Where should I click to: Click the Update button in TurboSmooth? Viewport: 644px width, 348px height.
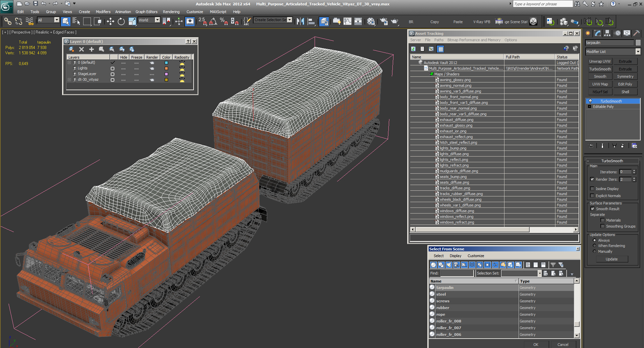tap(611, 259)
